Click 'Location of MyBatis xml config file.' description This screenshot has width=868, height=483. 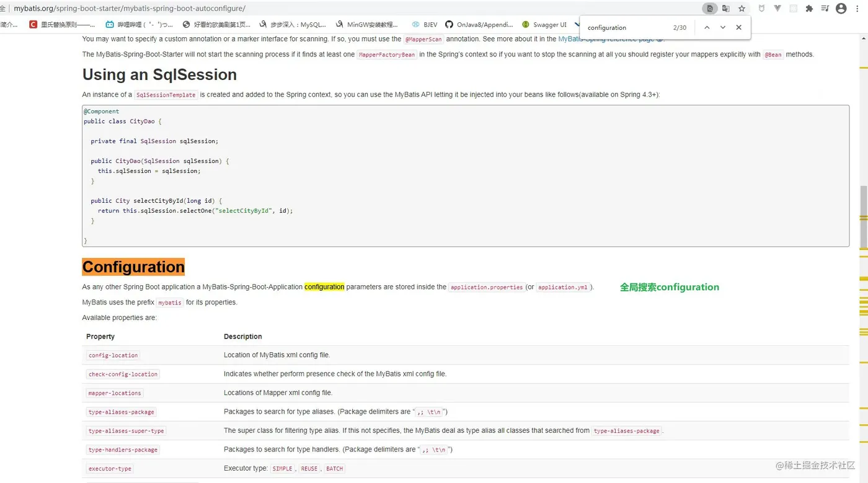[277, 355]
